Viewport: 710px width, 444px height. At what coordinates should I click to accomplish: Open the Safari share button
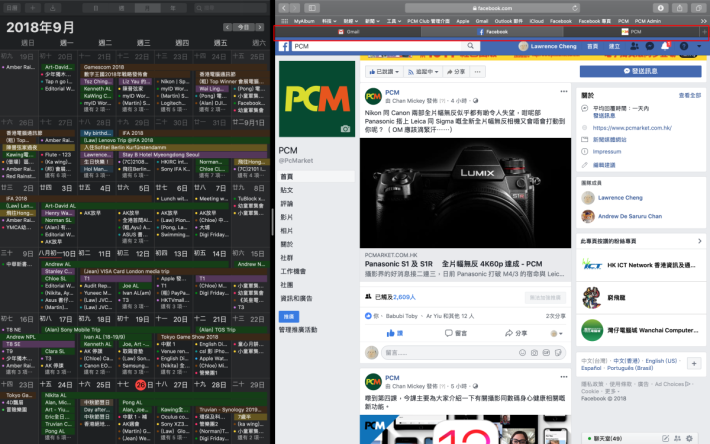[x=680, y=8]
